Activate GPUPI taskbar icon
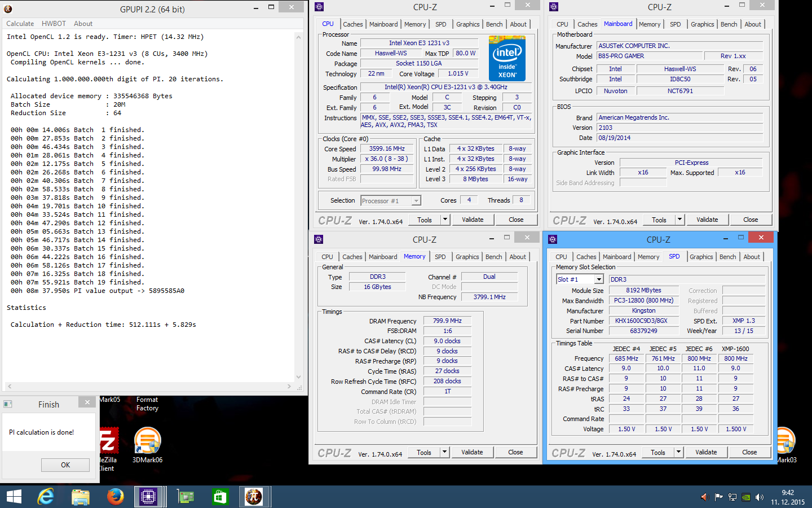This screenshot has height=508, width=812. (254, 497)
